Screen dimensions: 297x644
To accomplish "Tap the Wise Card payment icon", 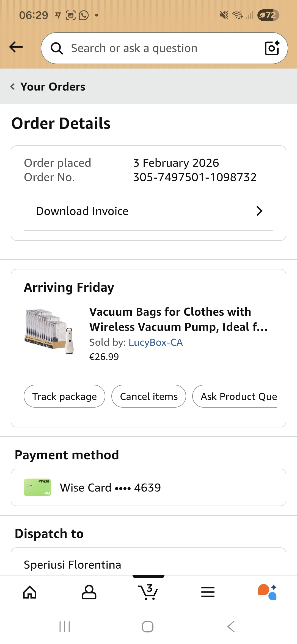I will click(37, 487).
